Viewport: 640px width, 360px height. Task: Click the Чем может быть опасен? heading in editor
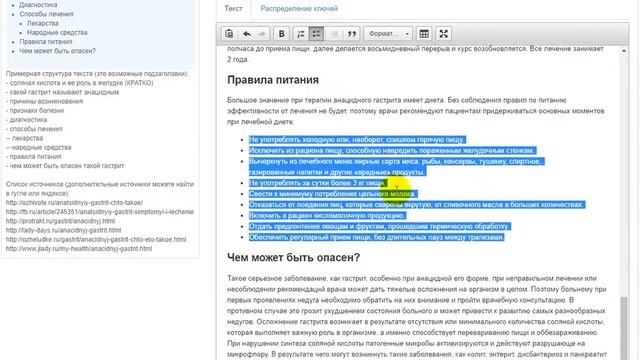293,258
